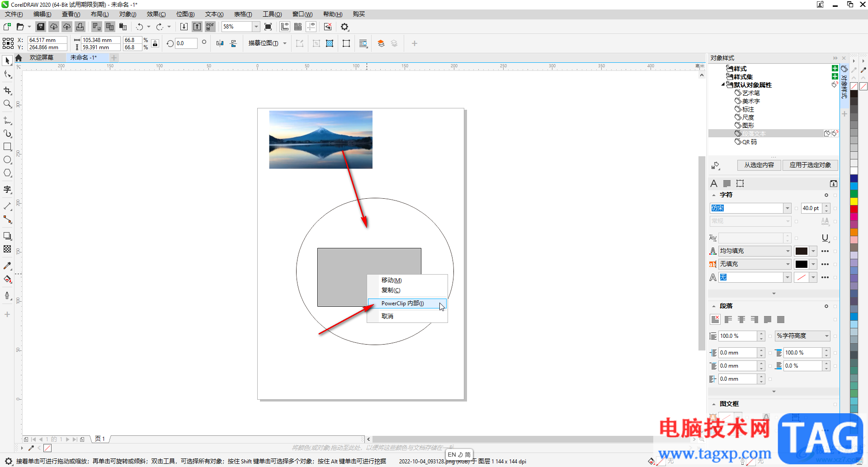Click add new style plus next to 样式
This screenshot has width=868, height=467.
point(835,68)
